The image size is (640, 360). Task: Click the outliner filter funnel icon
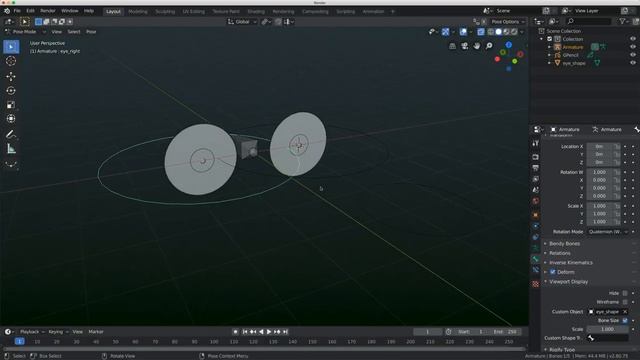tap(622, 21)
